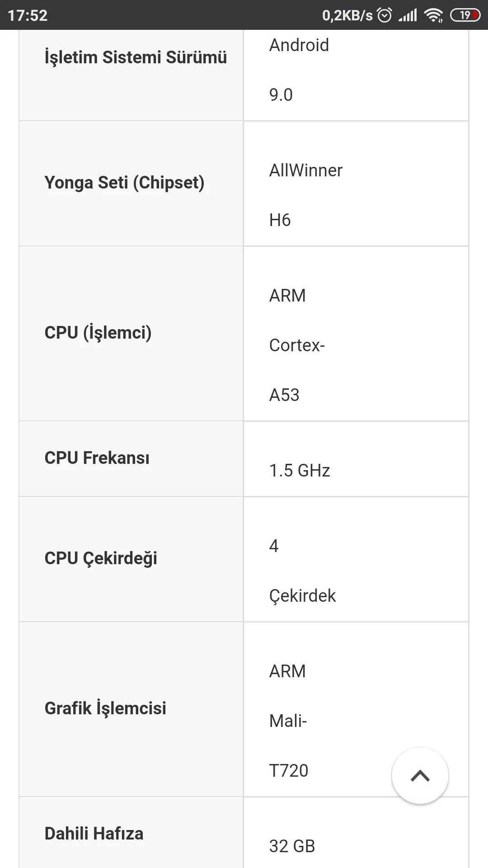Tap the ARM Cortex-A53 value cell

[297, 345]
